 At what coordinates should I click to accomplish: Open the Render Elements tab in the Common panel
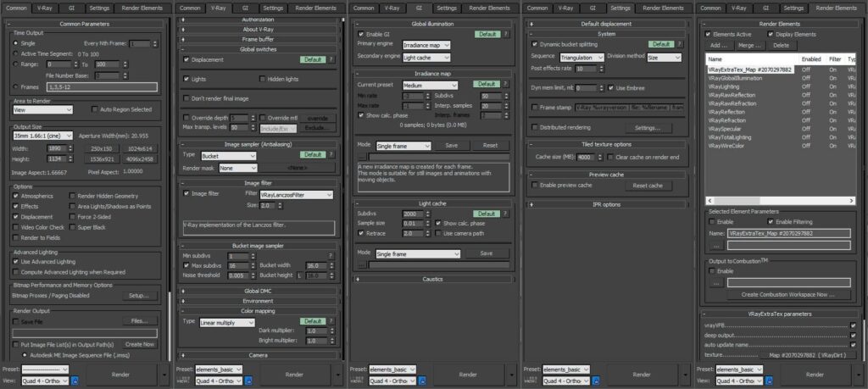coord(142,8)
